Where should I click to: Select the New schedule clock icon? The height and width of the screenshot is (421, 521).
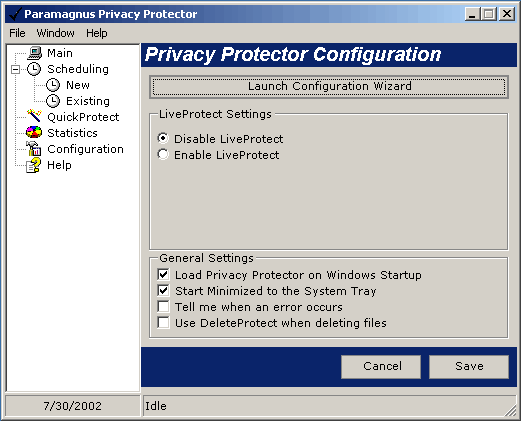coord(53,85)
